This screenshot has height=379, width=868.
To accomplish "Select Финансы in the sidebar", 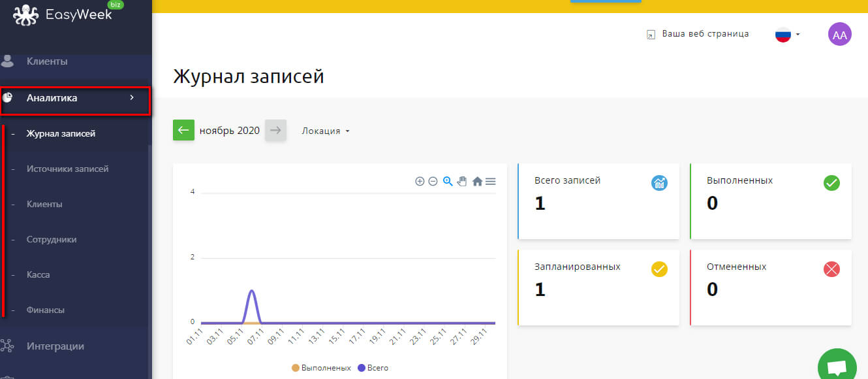I will tap(45, 310).
